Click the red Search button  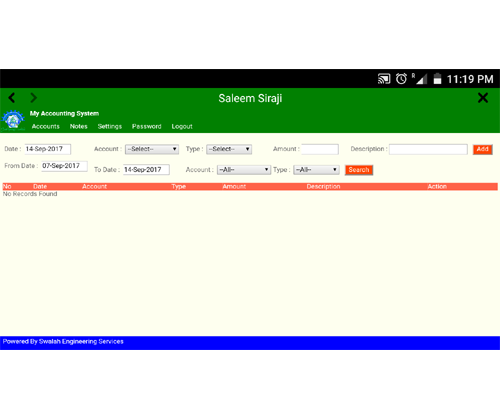(359, 170)
